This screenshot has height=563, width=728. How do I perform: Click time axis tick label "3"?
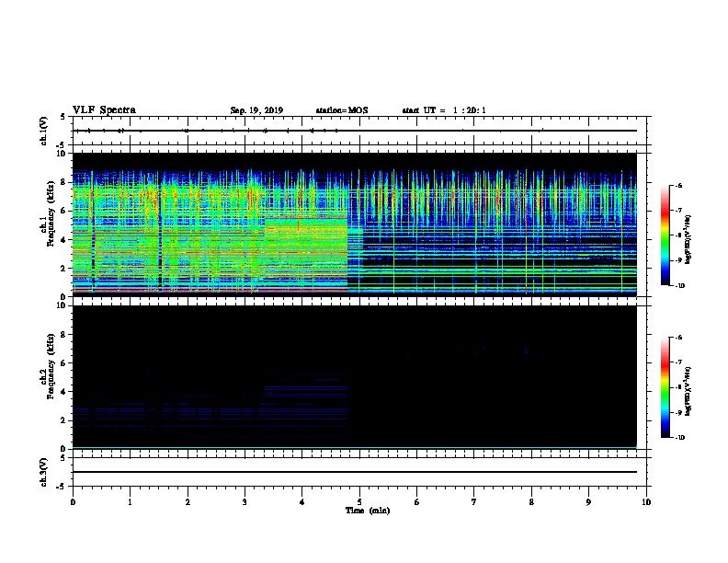[245, 502]
